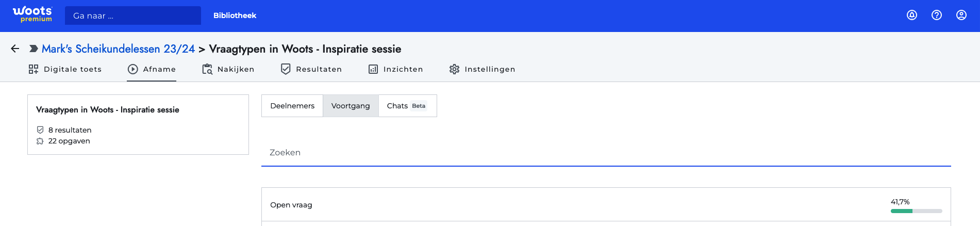Screen dimensions: 980x226
Task: Open the Afname tab
Action: (x=152, y=69)
